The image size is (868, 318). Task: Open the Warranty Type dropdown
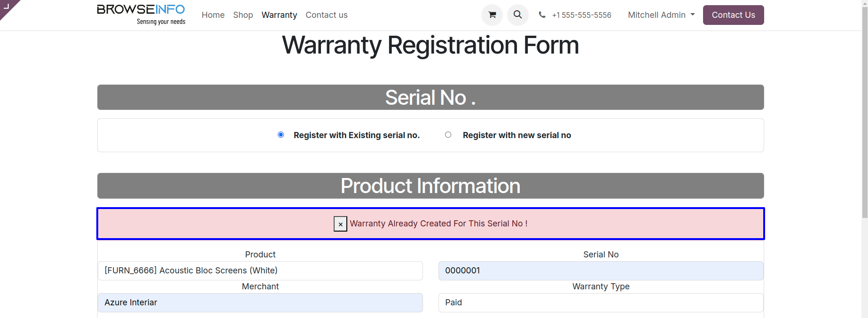coord(601,302)
